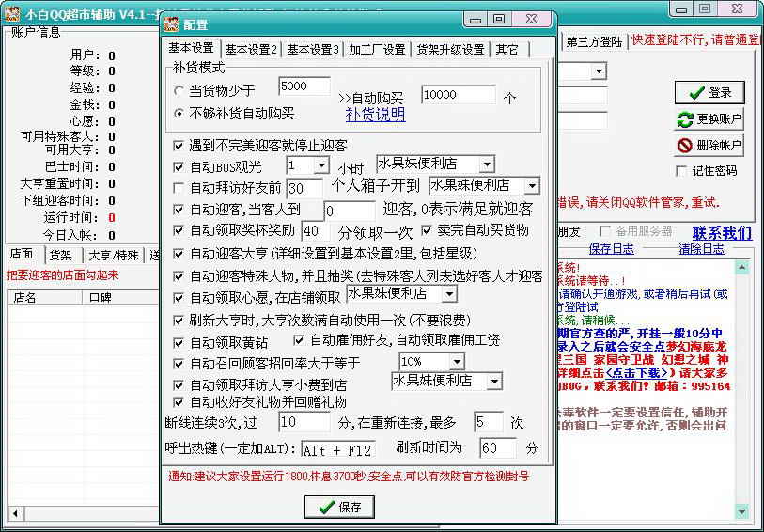Image resolution: width=764 pixels, height=532 pixels.
Task: Click the Alt + F12 hotkey field
Action: tap(338, 450)
